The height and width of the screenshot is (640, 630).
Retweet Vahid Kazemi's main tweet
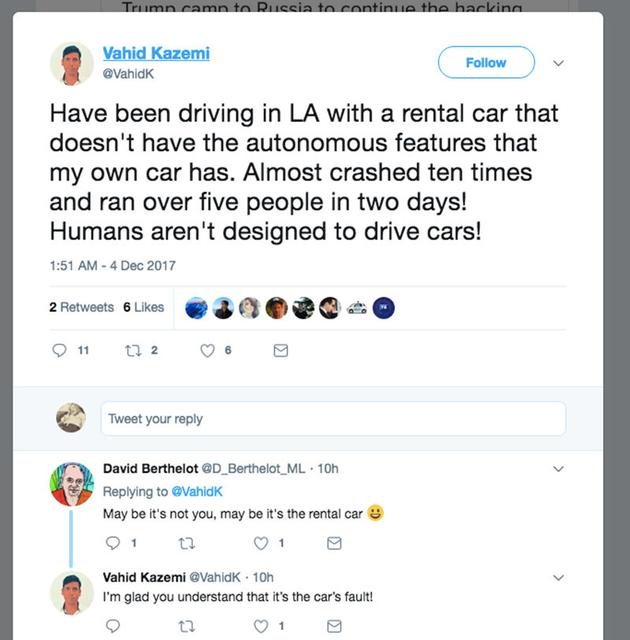(x=130, y=351)
